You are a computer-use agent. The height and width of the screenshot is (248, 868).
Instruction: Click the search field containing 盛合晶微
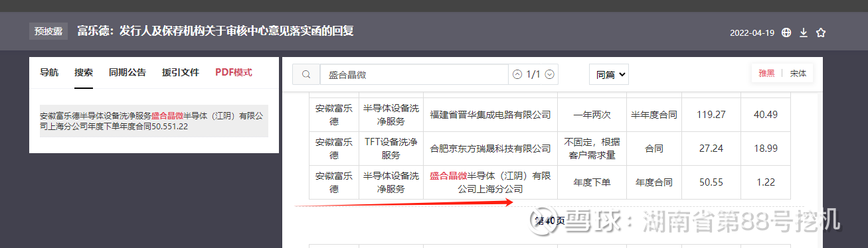[414, 75]
